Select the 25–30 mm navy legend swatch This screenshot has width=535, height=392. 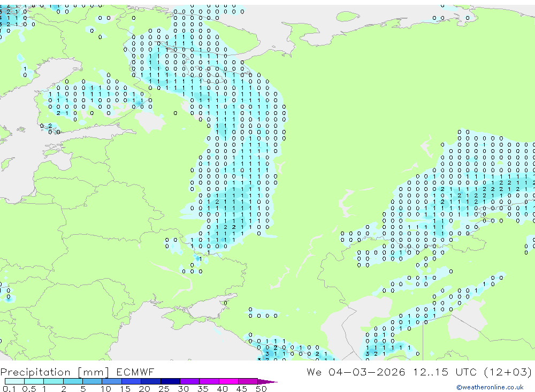pos(170,381)
